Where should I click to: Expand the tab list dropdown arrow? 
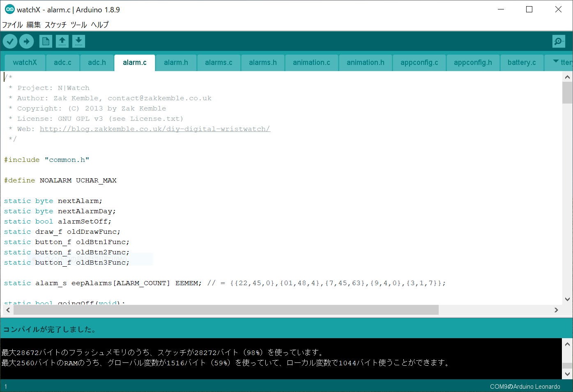[x=556, y=62]
